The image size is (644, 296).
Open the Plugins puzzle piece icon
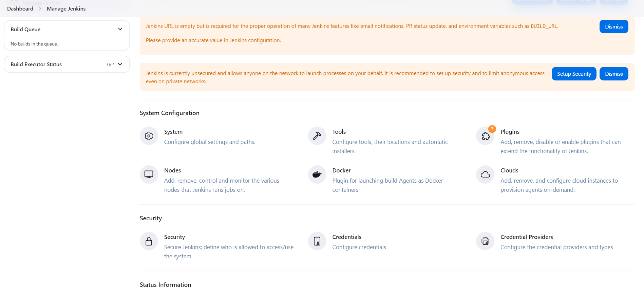coord(485,136)
